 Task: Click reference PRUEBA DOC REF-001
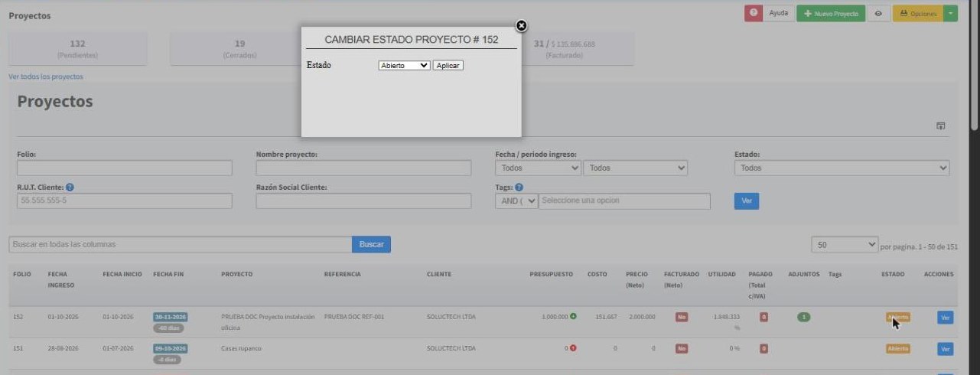354,316
